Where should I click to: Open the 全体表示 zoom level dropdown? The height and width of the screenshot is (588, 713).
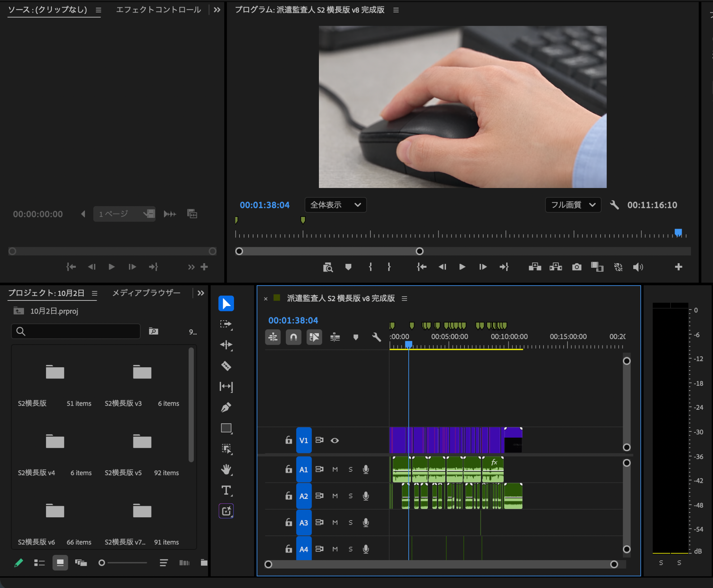(x=336, y=205)
